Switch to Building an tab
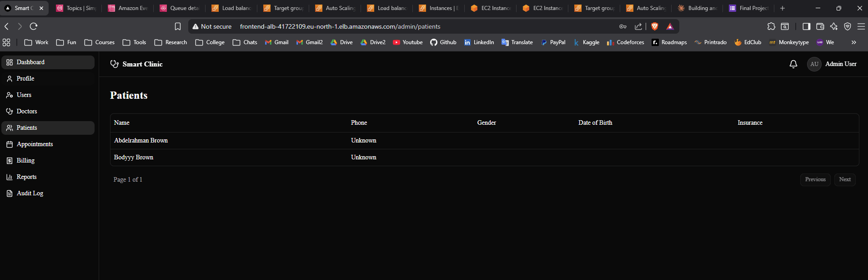The height and width of the screenshot is (280, 868). pos(698,8)
